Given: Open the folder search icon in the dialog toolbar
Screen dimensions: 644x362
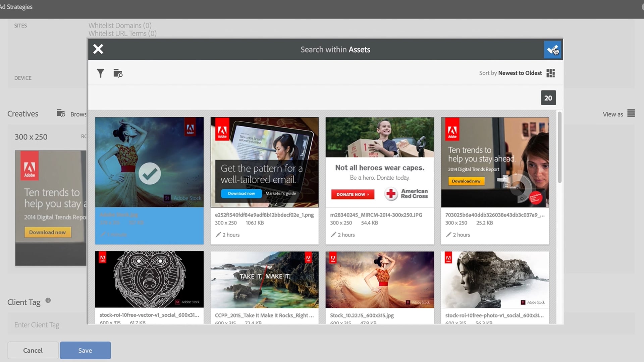Looking at the screenshot, I should point(118,73).
